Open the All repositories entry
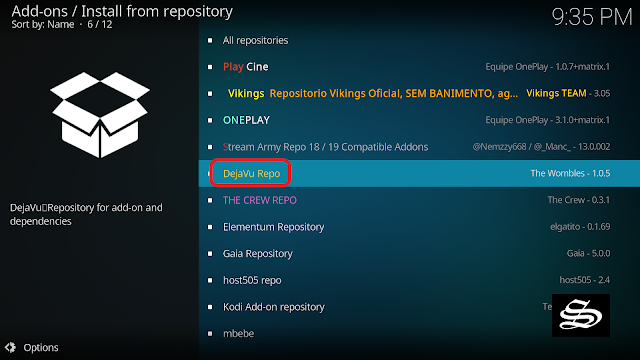 419,40
